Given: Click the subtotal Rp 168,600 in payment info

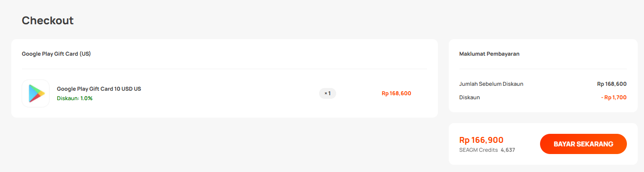Looking at the screenshot, I should click(x=612, y=84).
